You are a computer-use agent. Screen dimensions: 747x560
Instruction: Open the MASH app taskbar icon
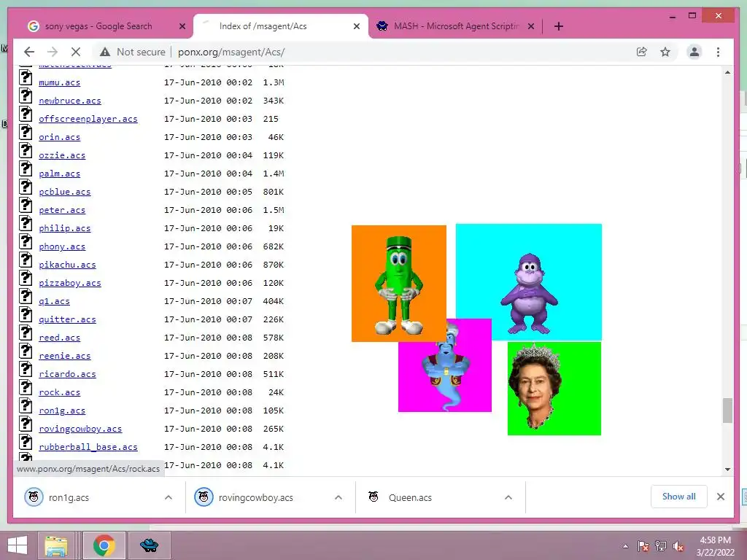[149, 545]
